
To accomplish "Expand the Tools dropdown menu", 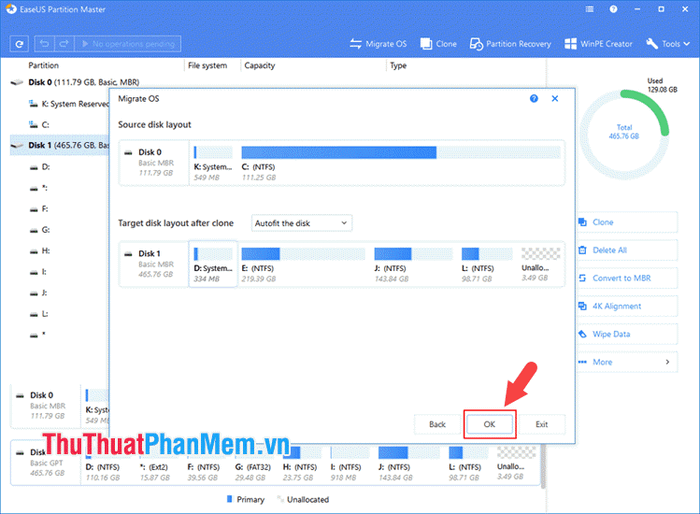I will coord(668,44).
